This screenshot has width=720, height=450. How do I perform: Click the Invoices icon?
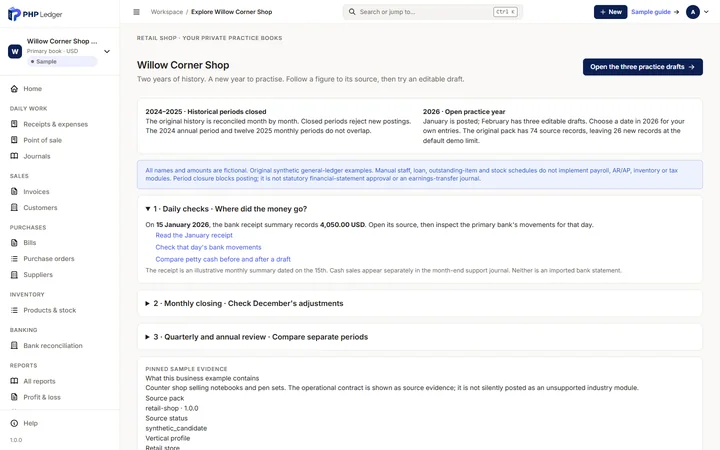pyautogui.click(x=14, y=191)
